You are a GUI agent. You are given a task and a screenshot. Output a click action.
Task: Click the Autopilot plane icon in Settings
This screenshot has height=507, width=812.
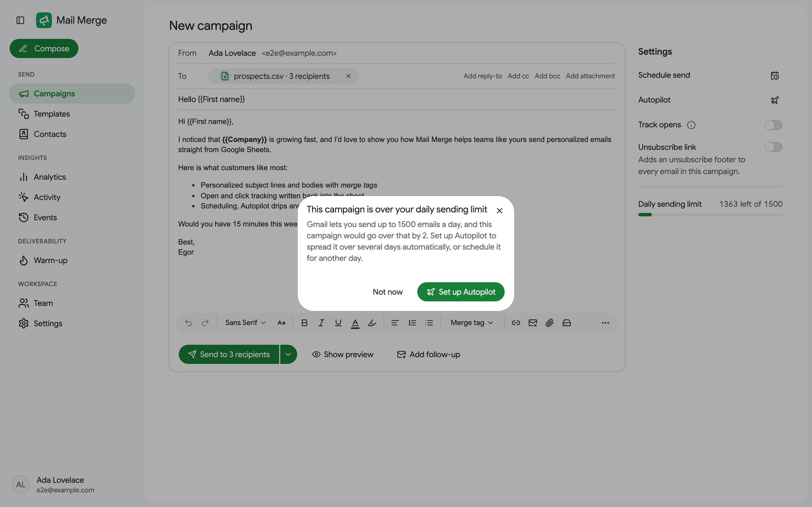point(775,100)
